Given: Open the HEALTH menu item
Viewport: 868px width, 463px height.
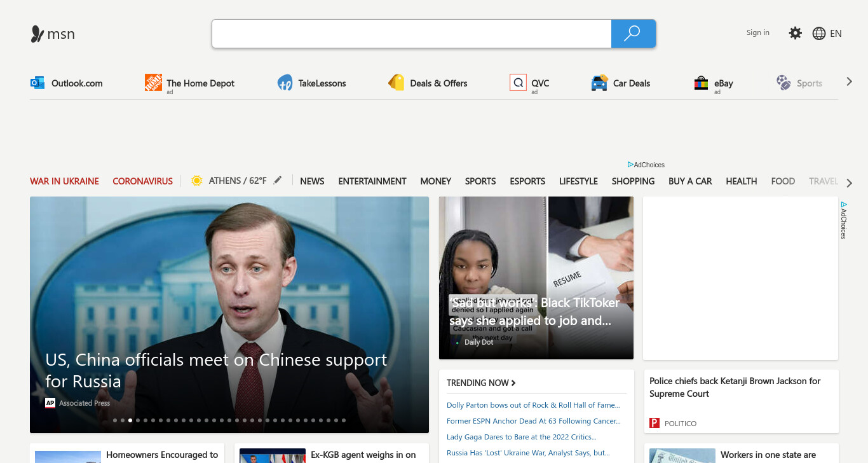Looking at the screenshot, I should click(742, 181).
